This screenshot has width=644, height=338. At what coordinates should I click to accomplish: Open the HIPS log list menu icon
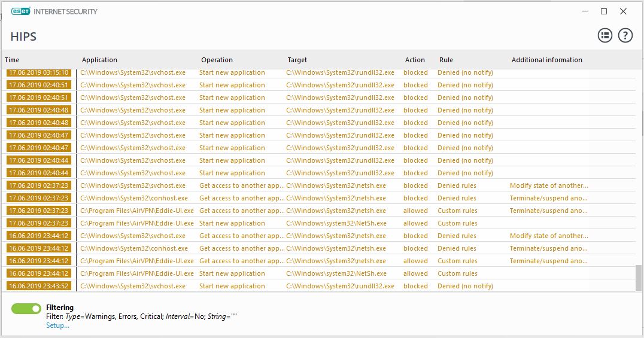tap(605, 35)
